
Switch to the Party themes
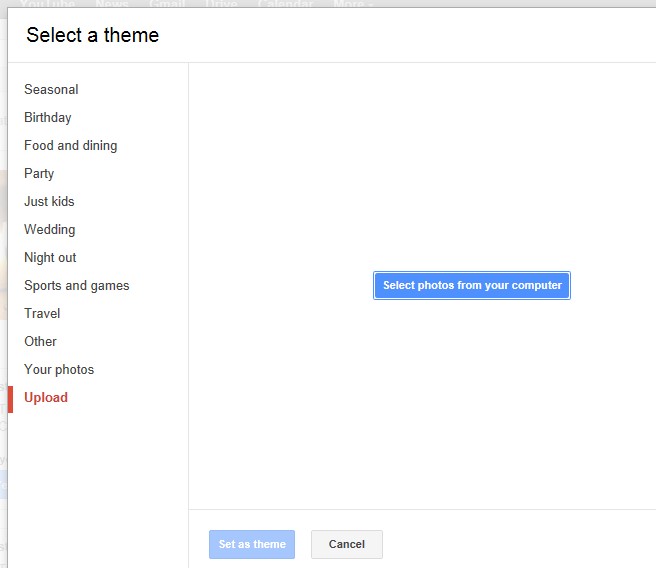click(39, 173)
